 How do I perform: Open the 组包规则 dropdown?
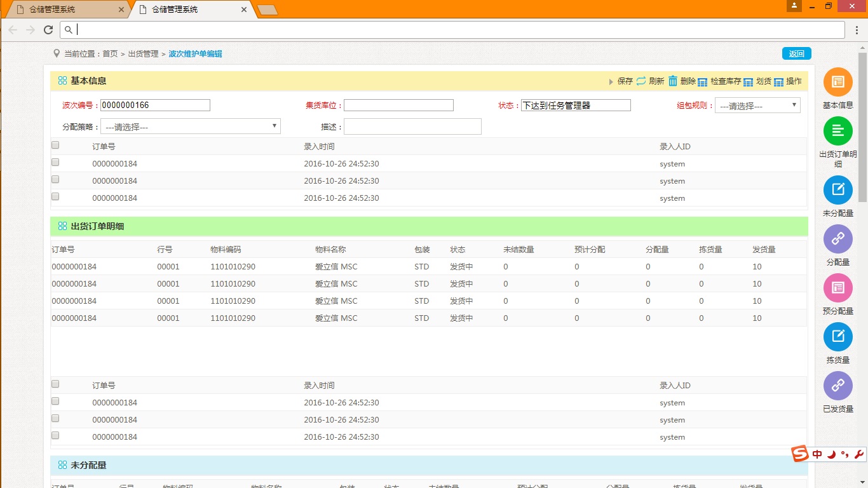[757, 105]
